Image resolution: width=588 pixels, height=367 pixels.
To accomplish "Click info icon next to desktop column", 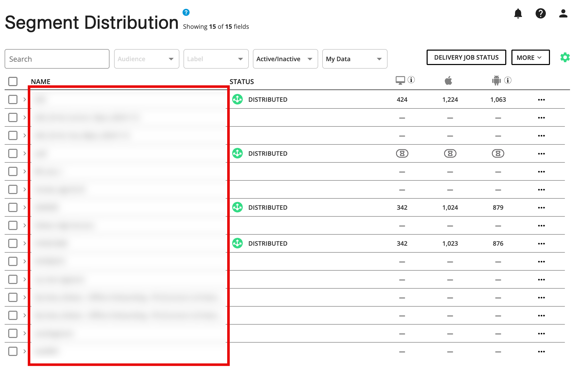I will click(x=411, y=80).
